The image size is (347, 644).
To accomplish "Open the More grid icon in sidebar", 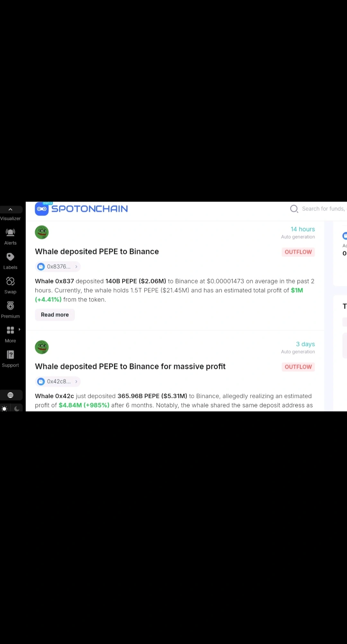I will click(10, 330).
